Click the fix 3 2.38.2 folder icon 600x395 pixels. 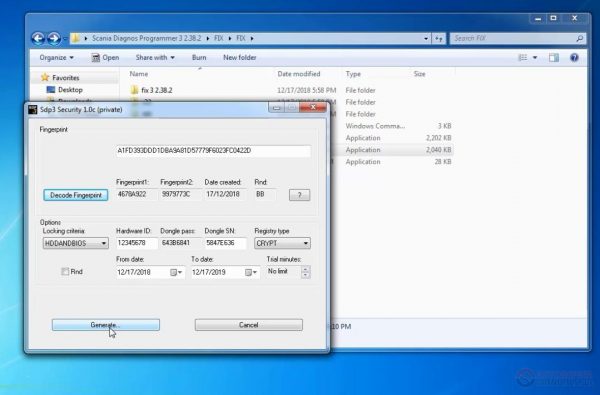click(x=134, y=90)
